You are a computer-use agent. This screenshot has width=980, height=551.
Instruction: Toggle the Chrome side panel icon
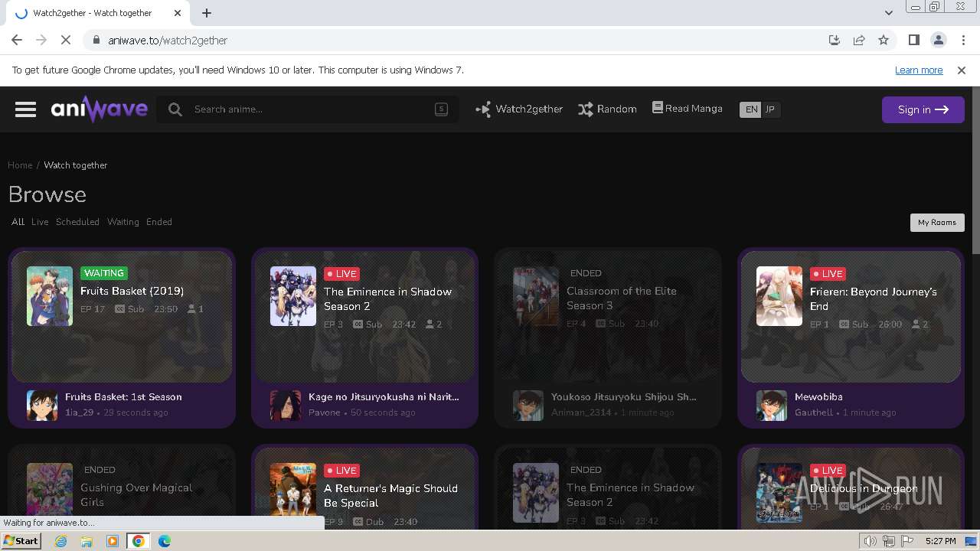point(913,41)
